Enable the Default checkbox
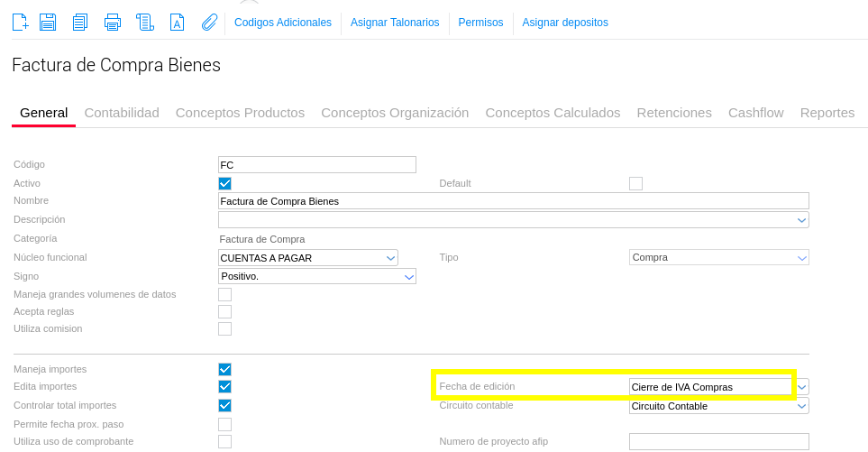 [635, 183]
